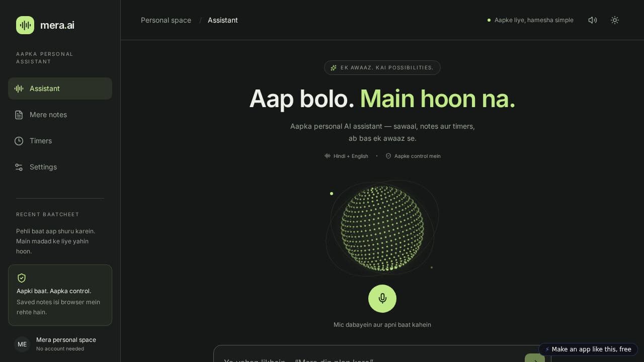Click the Personal space breadcrumb
Viewport: 644px width, 362px height.
[166, 20]
